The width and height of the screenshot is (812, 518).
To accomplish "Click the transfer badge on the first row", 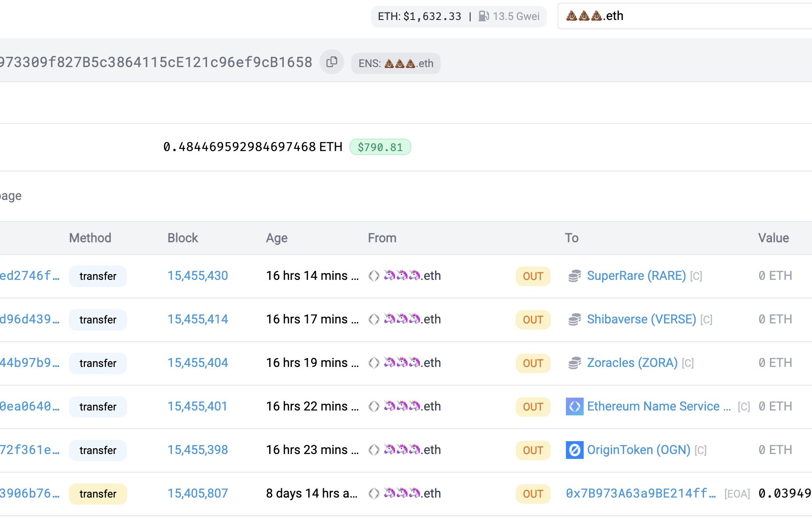I will (x=98, y=276).
